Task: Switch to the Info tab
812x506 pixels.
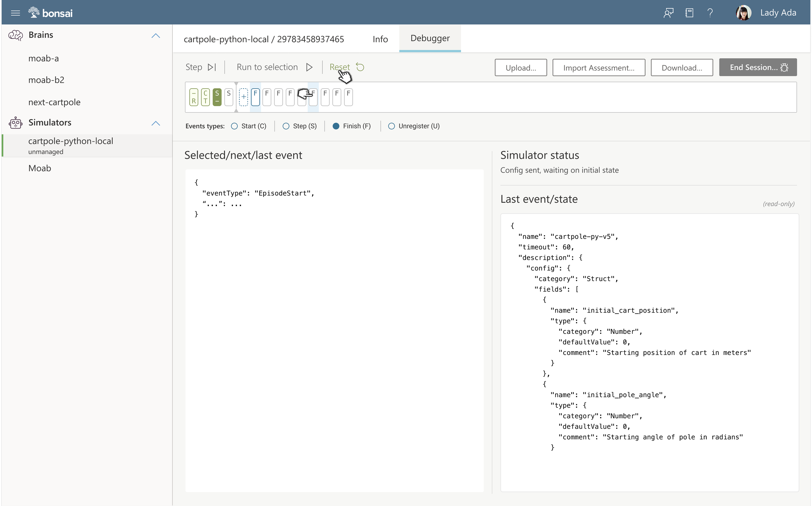Action: coord(380,39)
